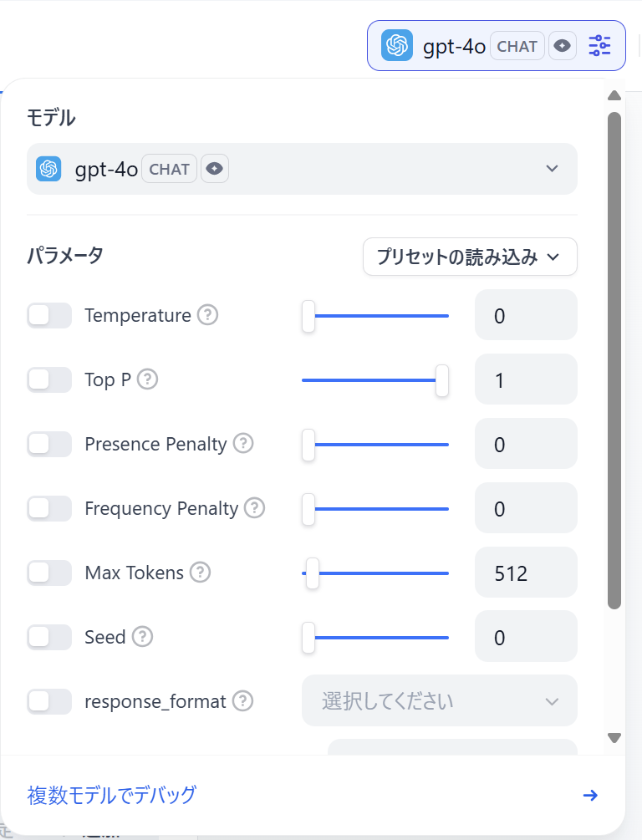Click the 複数モデルでデバッグ link

click(x=112, y=795)
